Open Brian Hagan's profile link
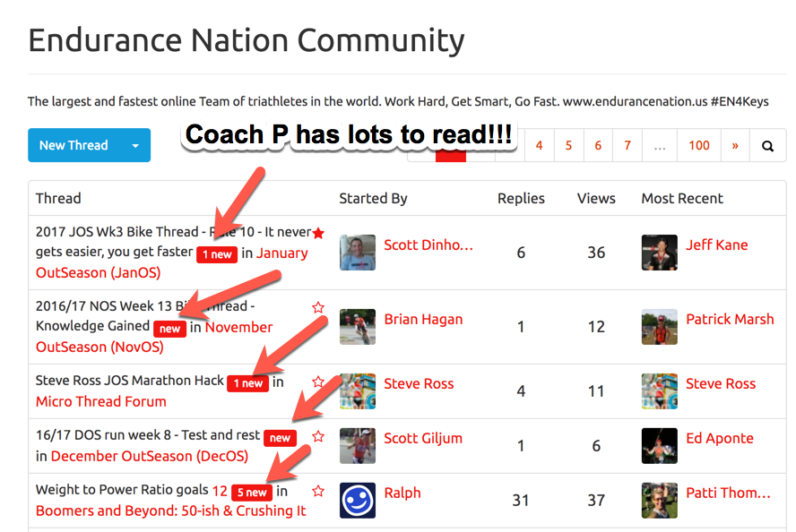Viewport: 796px width, 532px height. tap(423, 319)
